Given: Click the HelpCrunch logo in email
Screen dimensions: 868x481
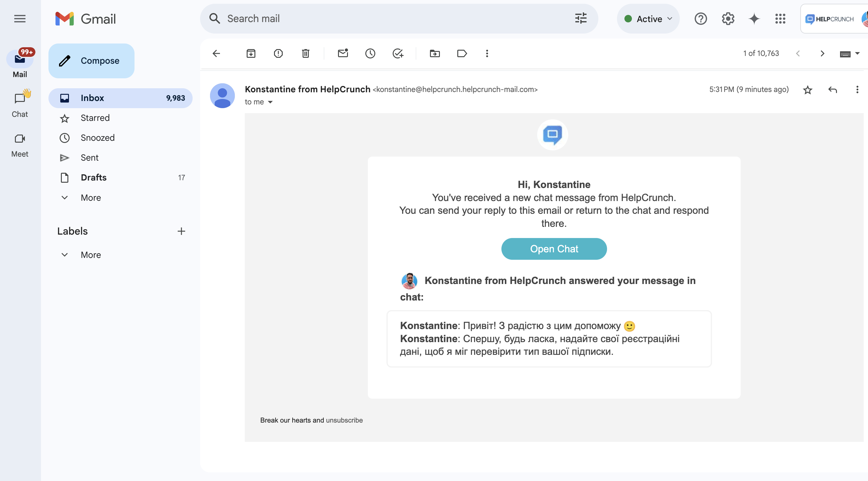Looking at the screenshot, I should coord(552,135).
